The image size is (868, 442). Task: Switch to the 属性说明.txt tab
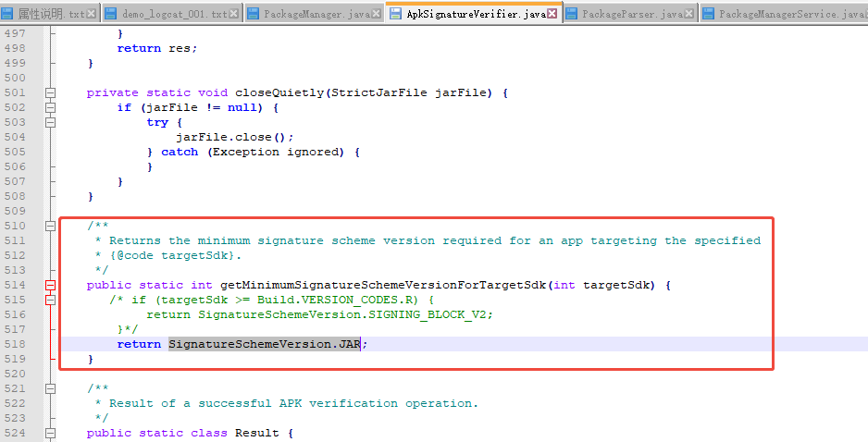click(x=50, y=13)
